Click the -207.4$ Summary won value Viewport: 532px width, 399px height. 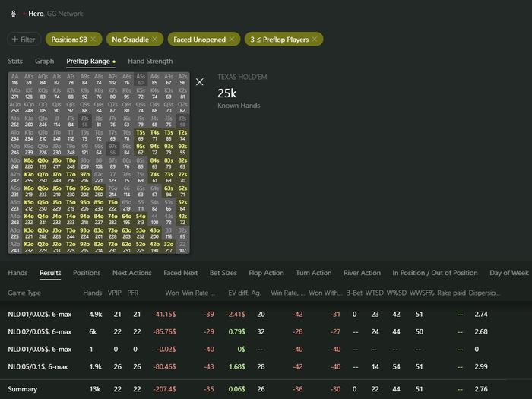pyautogui.click(x=164, y=389)
